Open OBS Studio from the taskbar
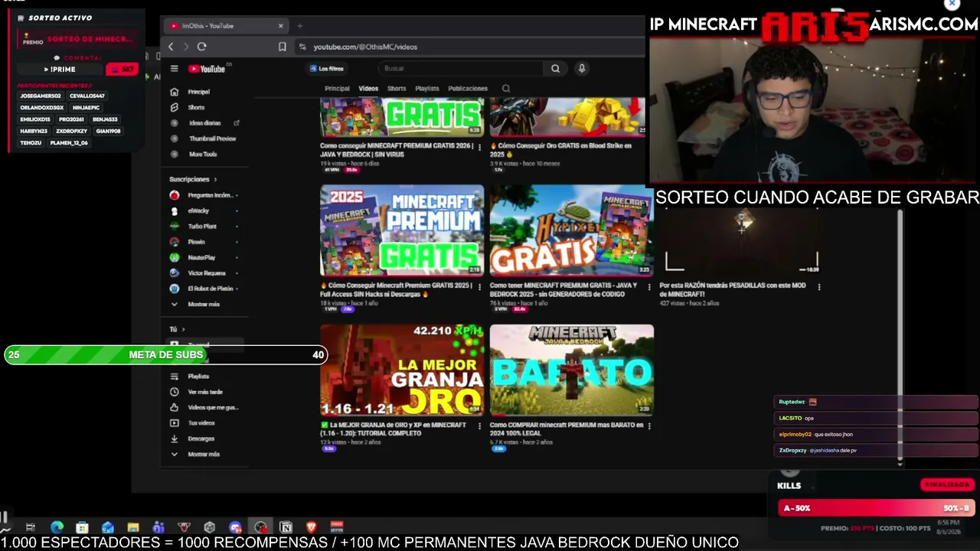 point(260,527)
